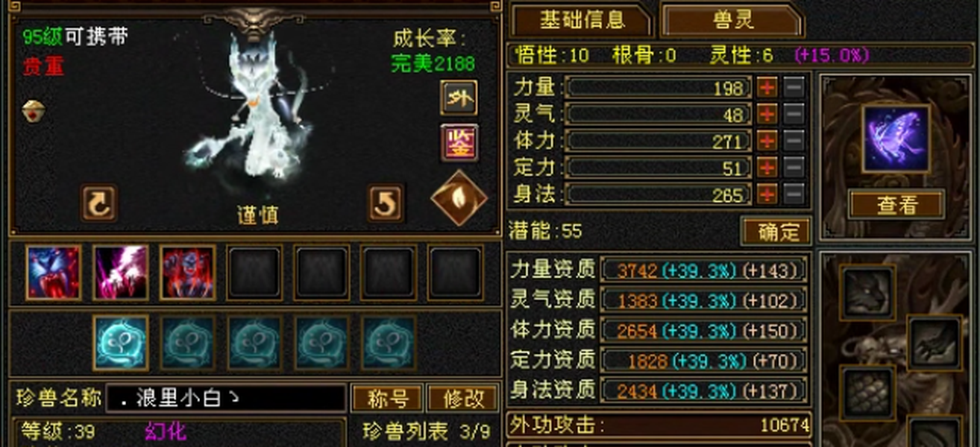Rotate pet model with left arrow icon
Viewport: 980px width, 447px height.
pos(99,203)
